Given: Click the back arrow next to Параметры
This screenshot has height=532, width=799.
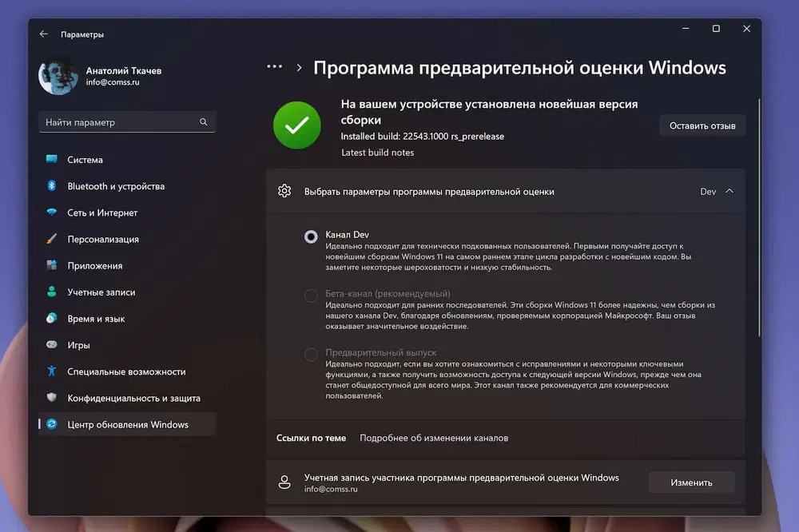Looking at the screenshot, I should 43,34.
